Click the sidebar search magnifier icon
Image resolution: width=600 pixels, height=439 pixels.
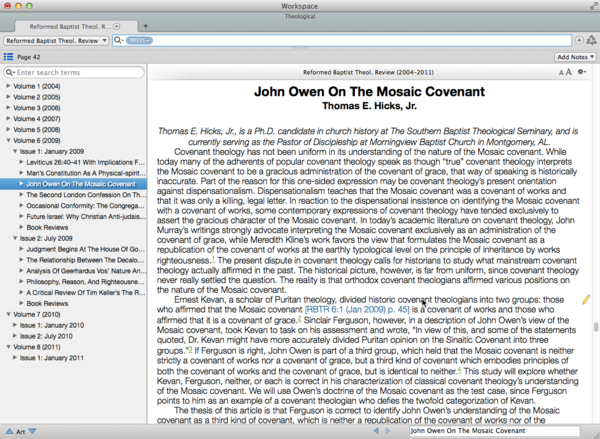coord(10,72)
